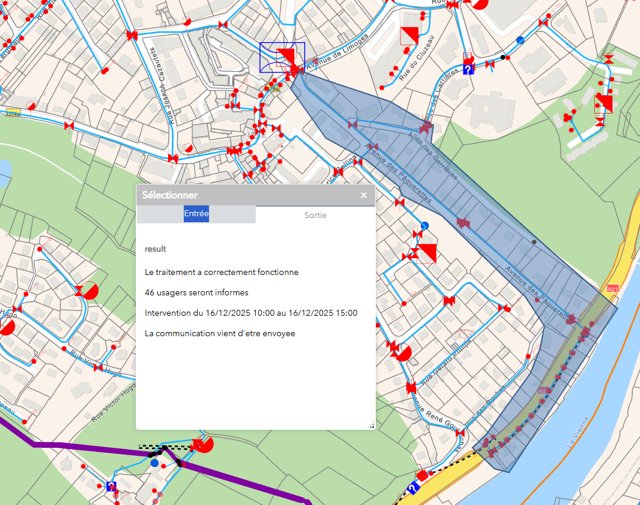This screenshot has width=640, height=505.
Task: Click the blue question mark marker near Rue du Clos
Action: pos(468,70)
